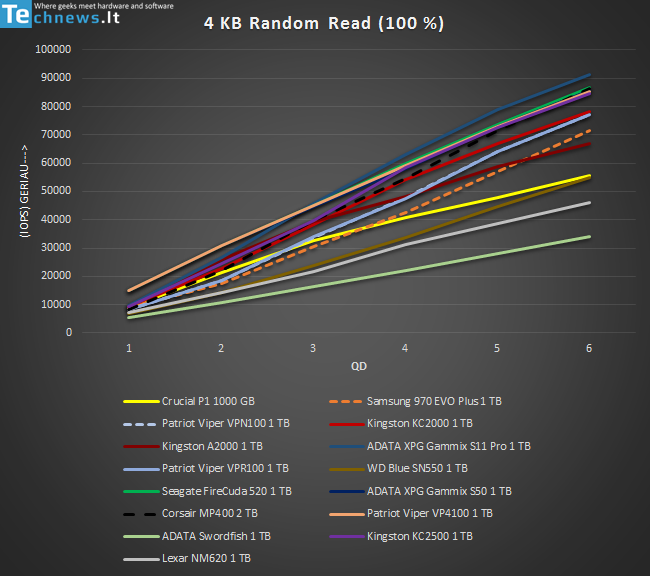Click the '20000' y-axis value
The image size is (650, 576).
point(56,276)
